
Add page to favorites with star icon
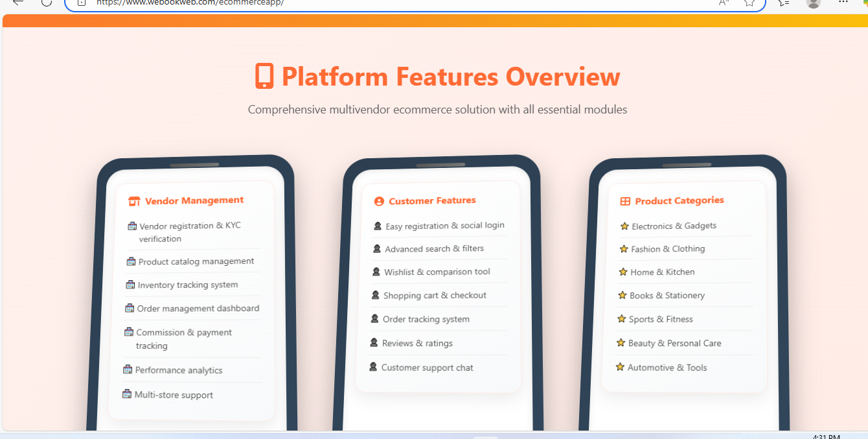pos(749,3)
